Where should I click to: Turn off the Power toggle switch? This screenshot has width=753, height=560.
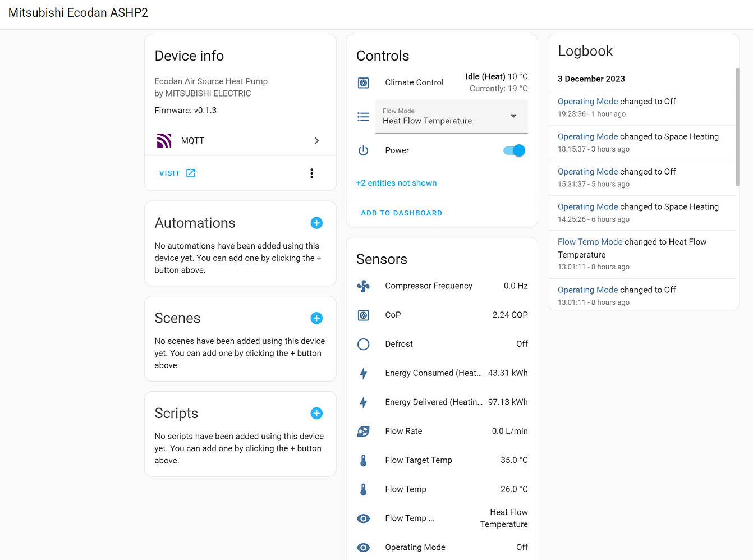[514, 150]
